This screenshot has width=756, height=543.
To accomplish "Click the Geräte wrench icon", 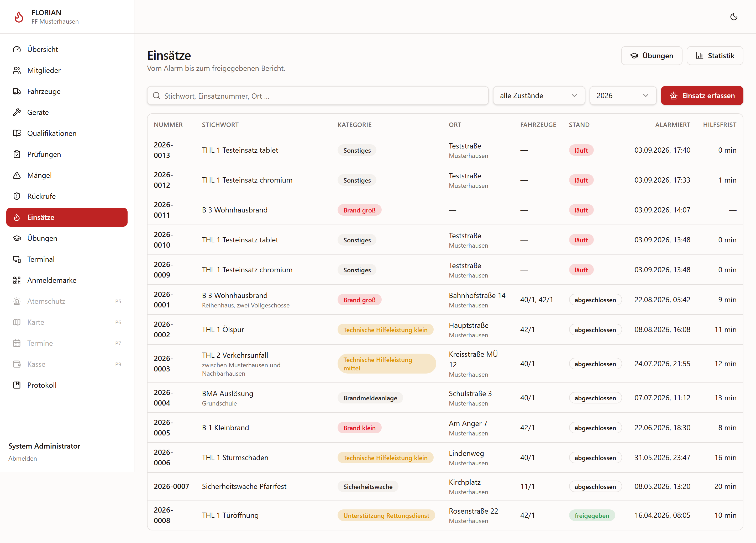I will pos(17,112).
